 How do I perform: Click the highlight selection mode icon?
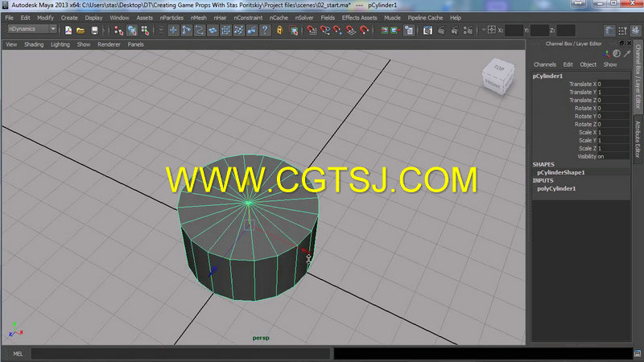coord(293,31)
